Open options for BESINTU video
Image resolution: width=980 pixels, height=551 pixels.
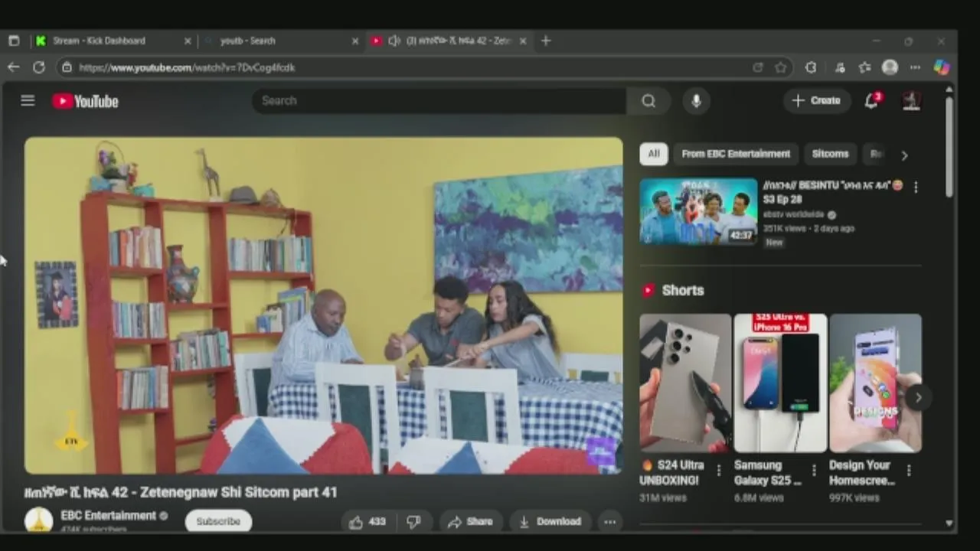click(916, 187)
